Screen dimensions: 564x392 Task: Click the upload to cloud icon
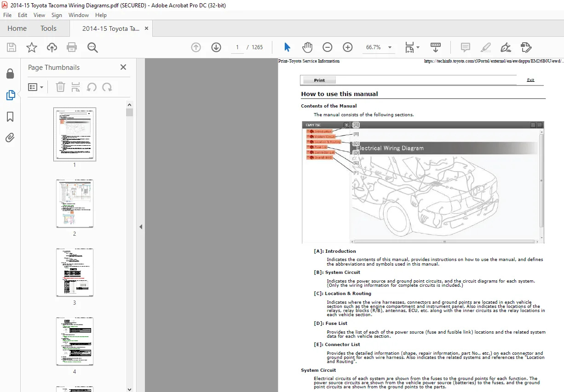tap(52, 47)
